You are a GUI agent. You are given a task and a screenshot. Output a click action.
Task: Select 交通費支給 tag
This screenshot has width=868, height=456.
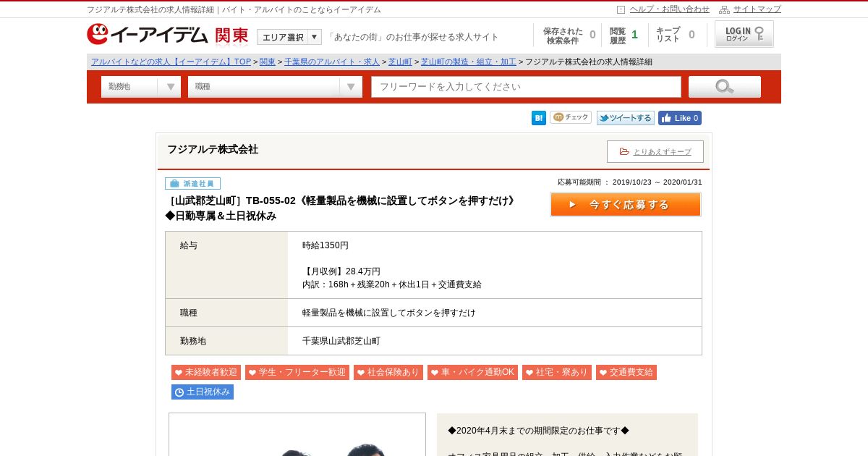pyautogui.click(x=626, y=372)
